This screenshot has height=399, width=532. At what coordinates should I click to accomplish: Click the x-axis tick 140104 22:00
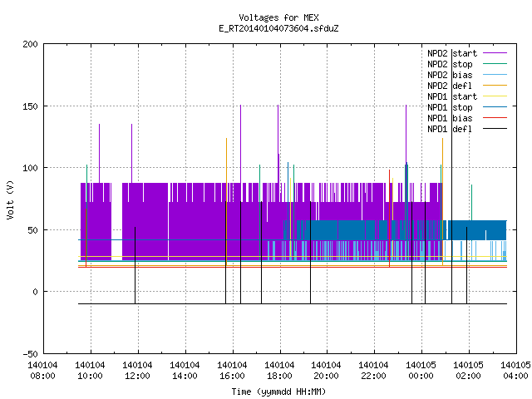374,371
